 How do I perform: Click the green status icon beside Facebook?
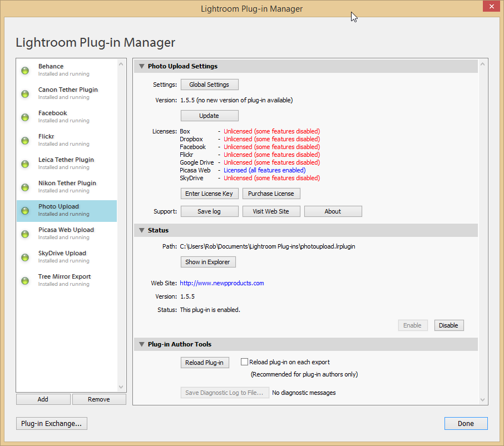point(25,117)
